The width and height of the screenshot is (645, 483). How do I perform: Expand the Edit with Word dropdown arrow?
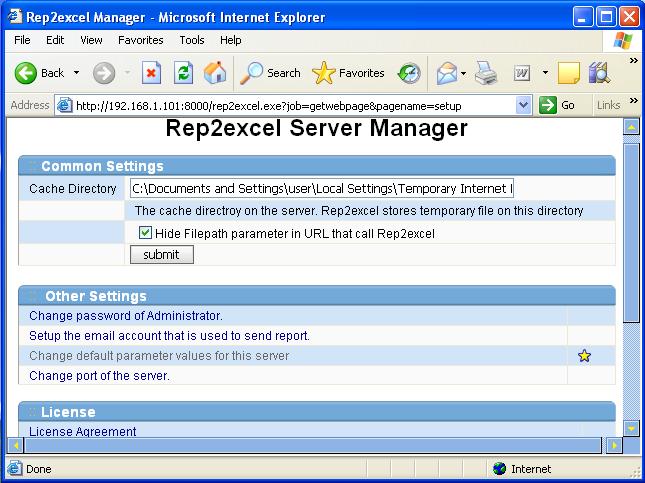tap(545, 73)
